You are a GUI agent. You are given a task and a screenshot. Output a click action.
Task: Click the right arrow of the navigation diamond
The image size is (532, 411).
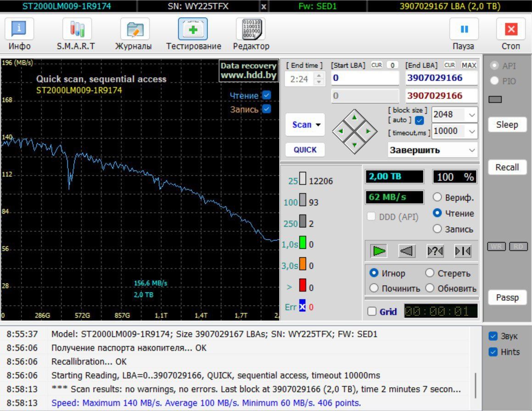pos(369,131)
